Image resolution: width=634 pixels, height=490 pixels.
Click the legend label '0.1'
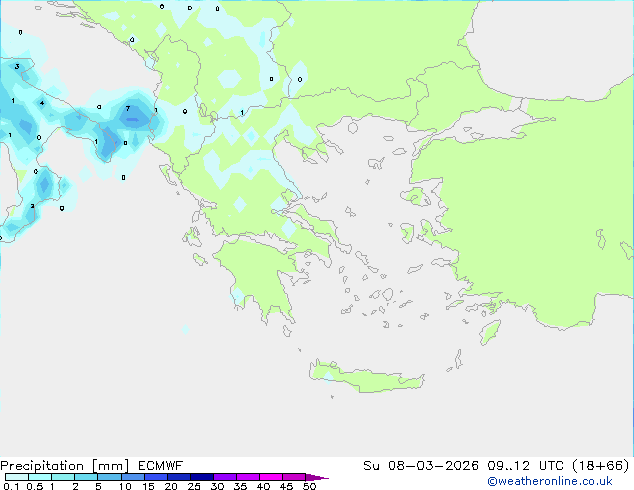[x=11, y=486]
